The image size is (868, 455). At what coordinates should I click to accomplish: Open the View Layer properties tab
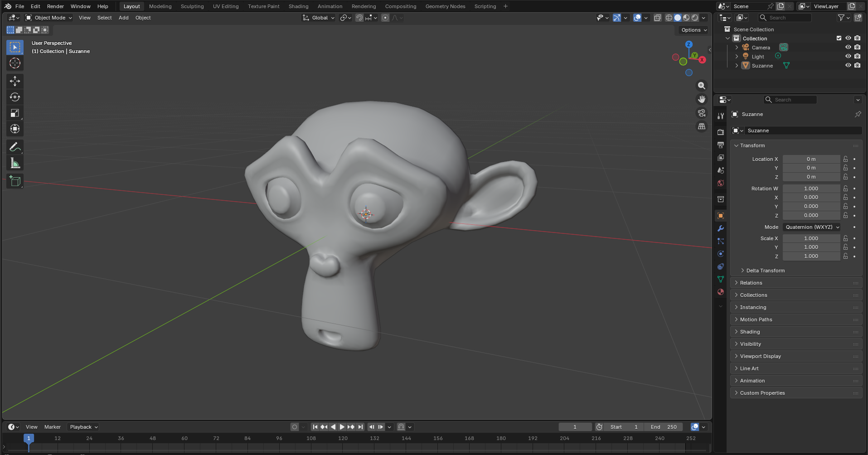coord(721,158)
